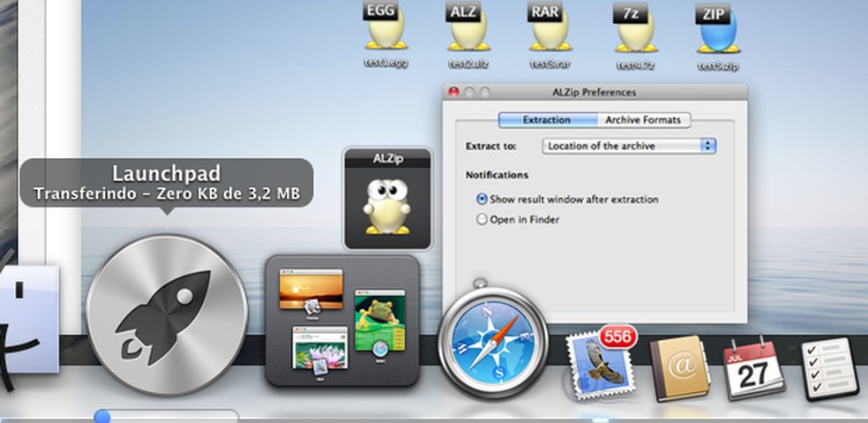Open Mail with 556 badge
The image size is (868, 423).
pos(601,362)
